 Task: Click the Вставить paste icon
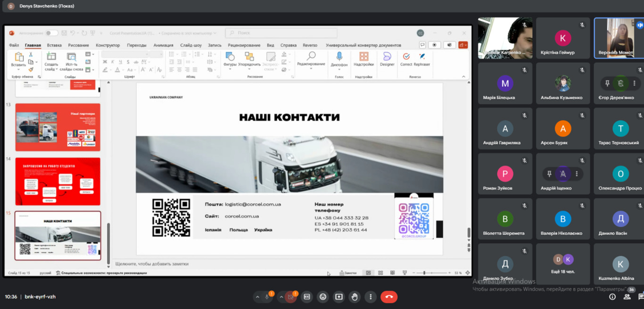pos(19,57)
